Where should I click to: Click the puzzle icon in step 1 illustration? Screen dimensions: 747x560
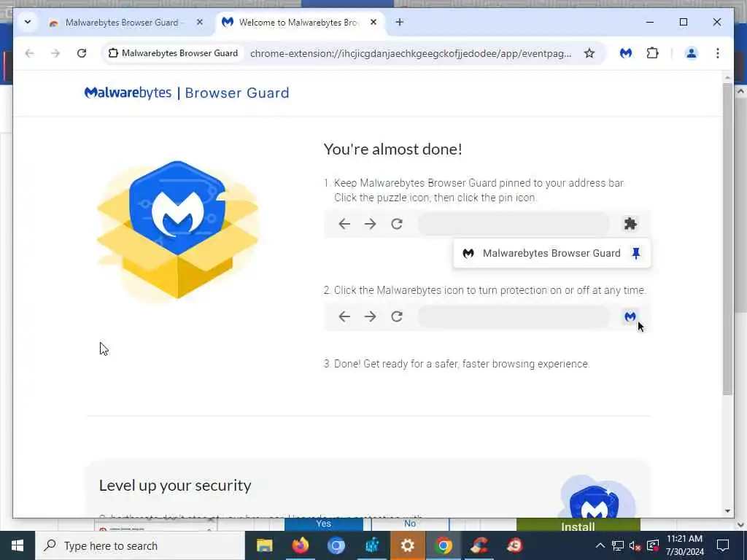(630, 224)
